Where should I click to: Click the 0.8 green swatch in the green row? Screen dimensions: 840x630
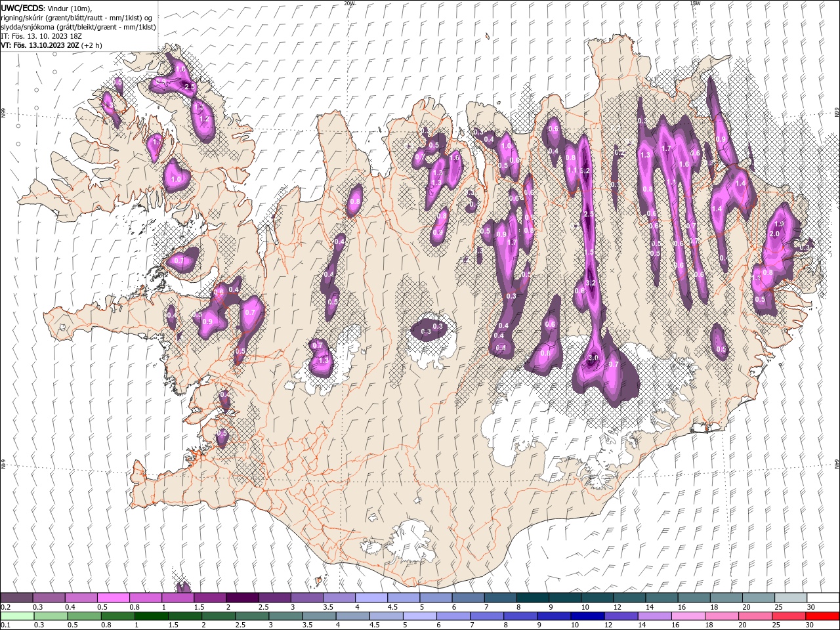117,616
